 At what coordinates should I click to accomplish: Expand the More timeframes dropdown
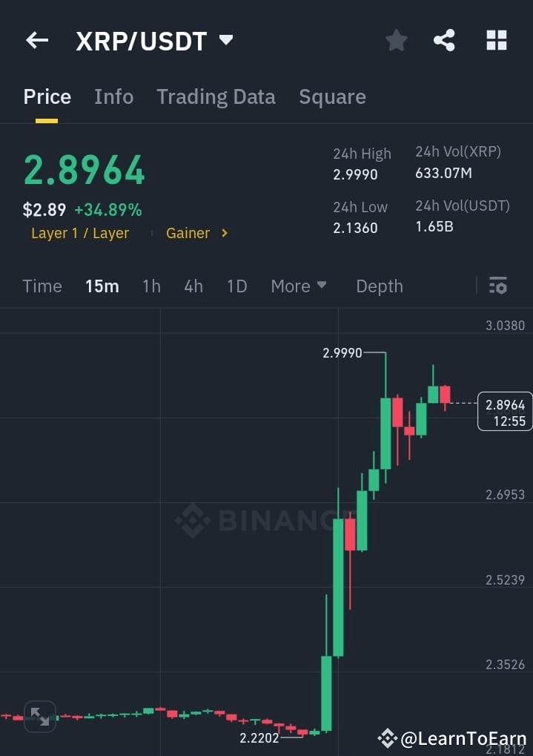click(298, 286)
